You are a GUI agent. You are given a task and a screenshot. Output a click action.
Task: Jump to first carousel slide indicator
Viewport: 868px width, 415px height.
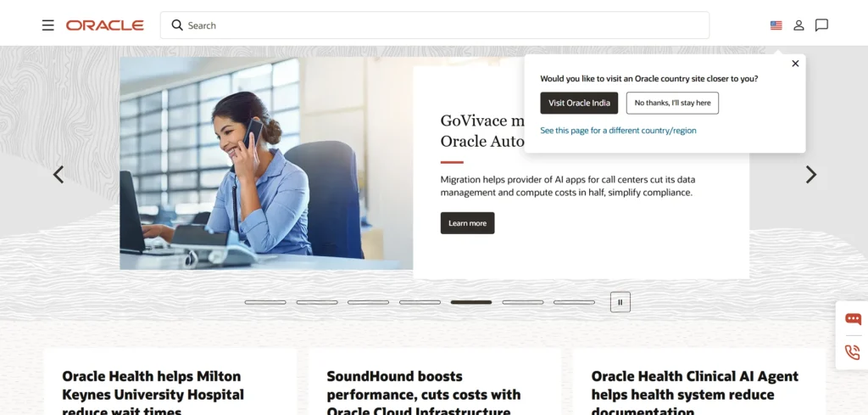point(265,302)
